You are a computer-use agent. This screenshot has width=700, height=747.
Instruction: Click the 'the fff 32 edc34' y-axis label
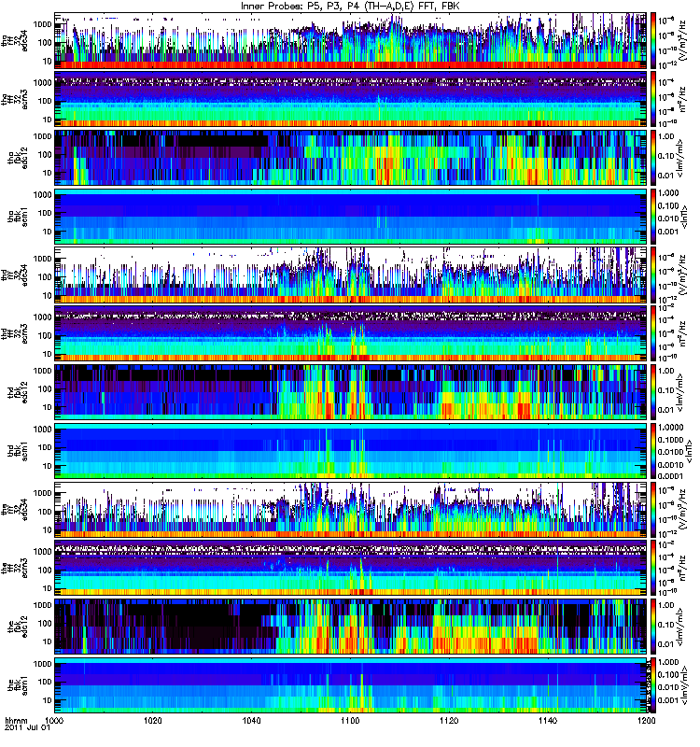tap(15, 510)
